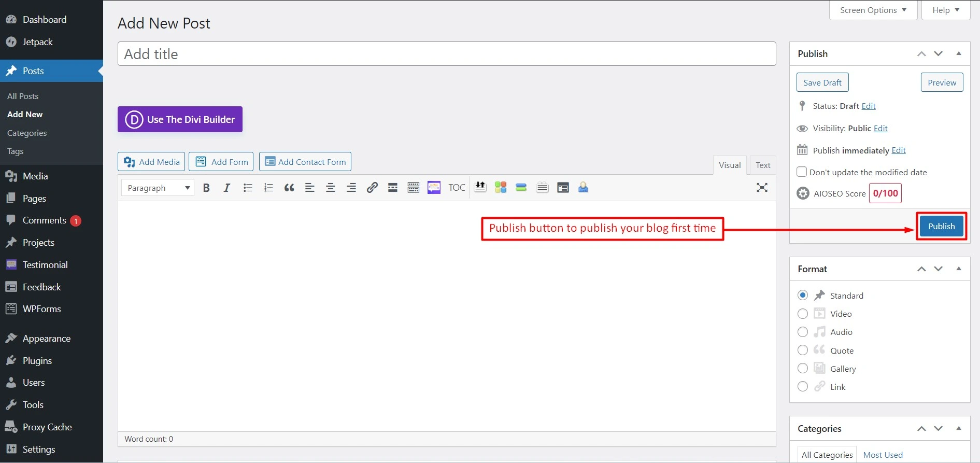Screen dimensions: 980x463
Task: Open the Dashboard menu
Action: coord(51,20)
